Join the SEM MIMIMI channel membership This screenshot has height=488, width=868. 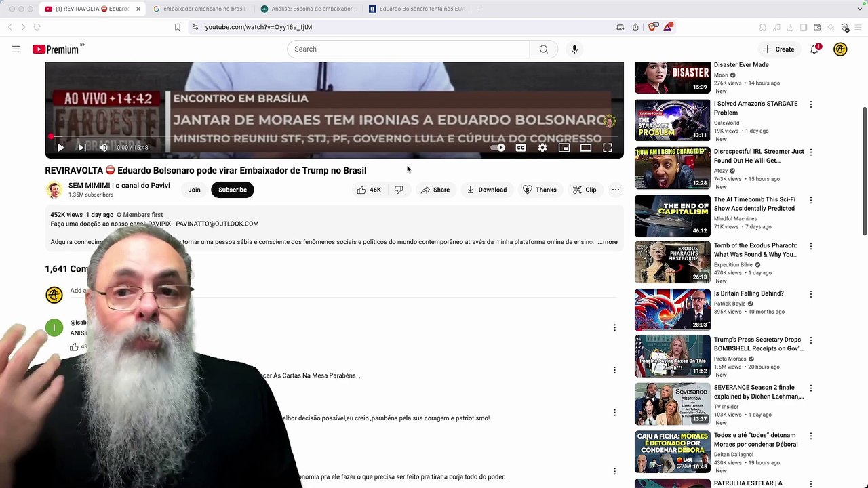tap(194, 190)
